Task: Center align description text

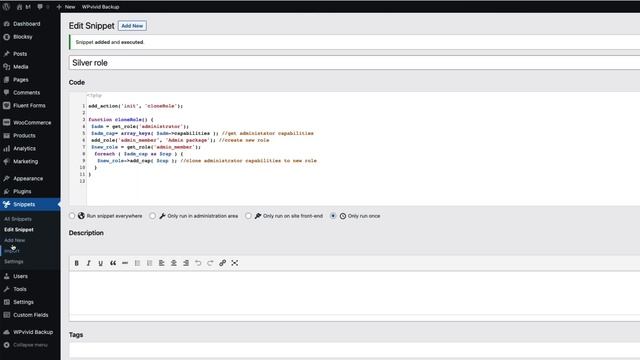Action: click(174, 263)
